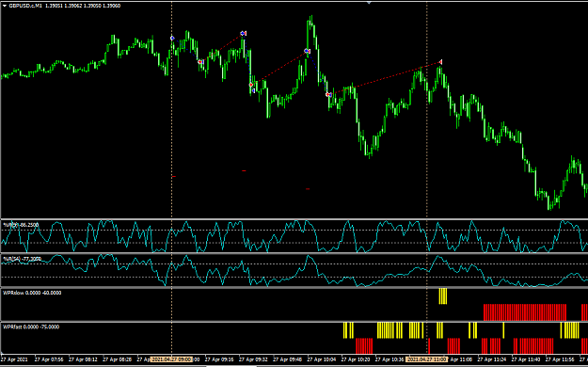Open the chart menu triangle beside GBPUSD.c,M1

(x=5, y=6)
